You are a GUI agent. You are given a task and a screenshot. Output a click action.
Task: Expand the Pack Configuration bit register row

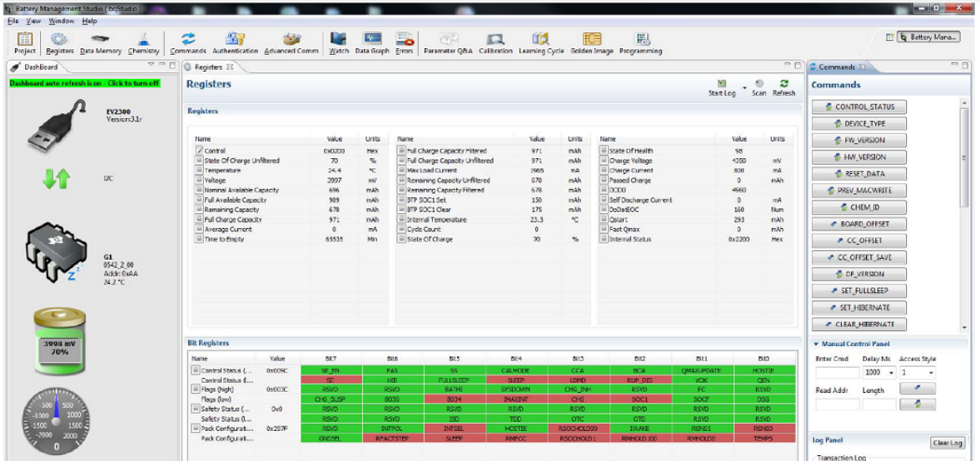[x=196, y=429]
